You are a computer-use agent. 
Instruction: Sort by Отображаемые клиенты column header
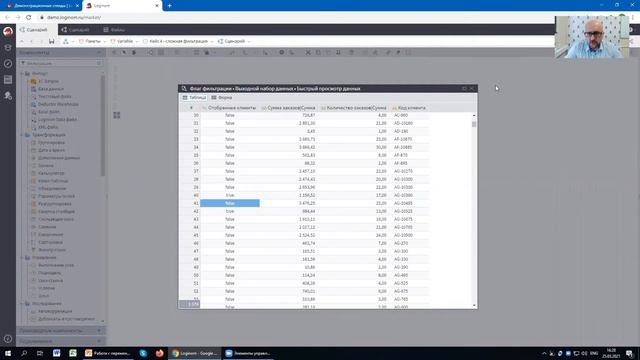pos(230,108)
